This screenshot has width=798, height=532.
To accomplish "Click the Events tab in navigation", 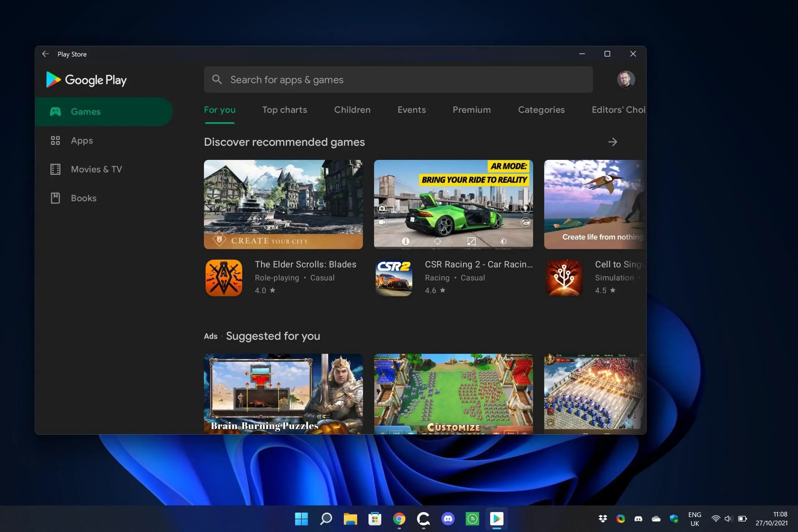I will coord(411,110).
